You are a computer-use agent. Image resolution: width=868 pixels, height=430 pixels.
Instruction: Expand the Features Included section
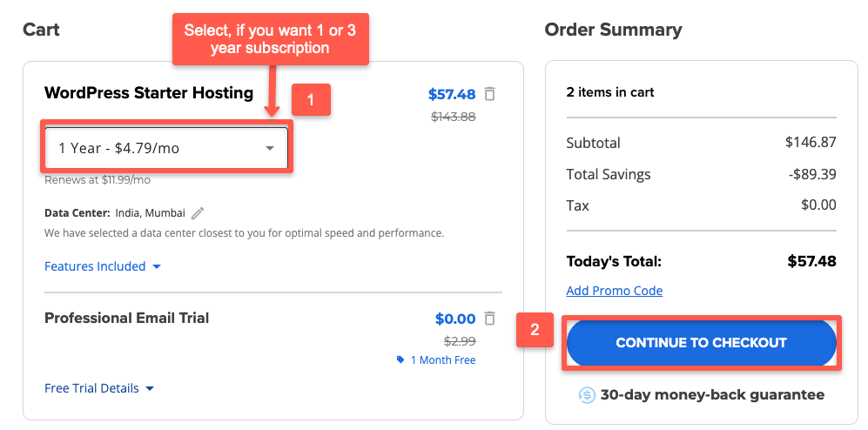click(103, 266)
